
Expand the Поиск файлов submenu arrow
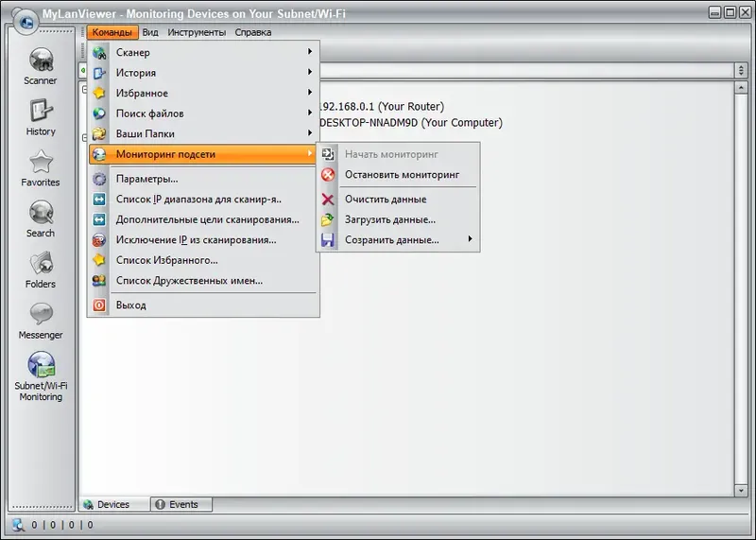(310, 113)
